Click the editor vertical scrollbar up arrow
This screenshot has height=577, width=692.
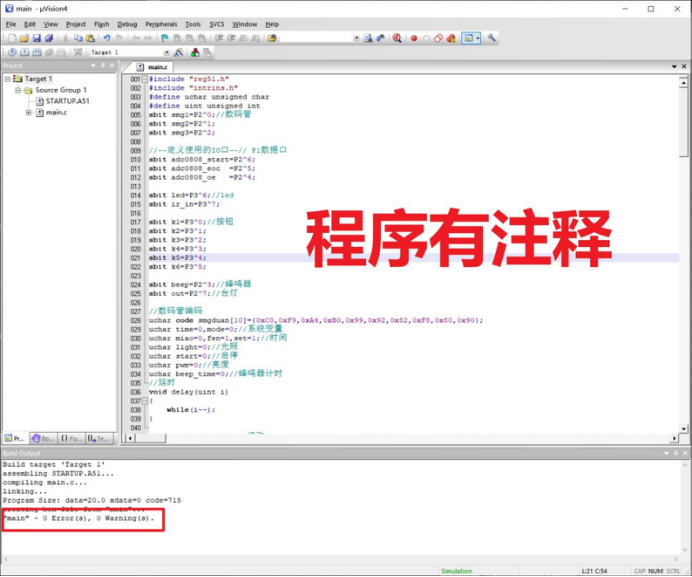point(684,83)
